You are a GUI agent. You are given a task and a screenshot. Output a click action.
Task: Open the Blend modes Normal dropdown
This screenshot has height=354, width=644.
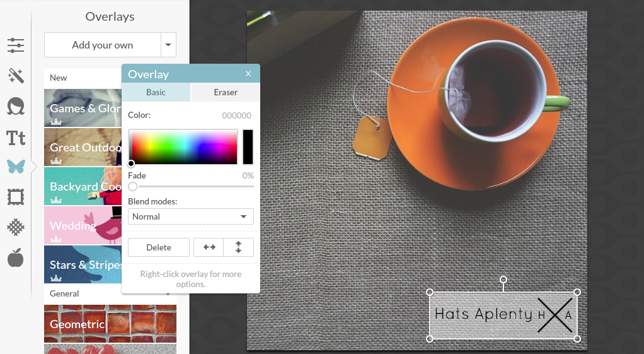190,216
